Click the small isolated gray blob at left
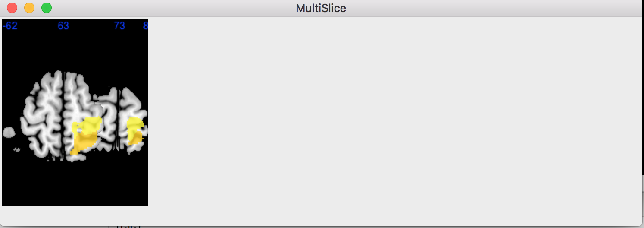Screen dimensions: 644x228 pyautogui.click(x=8, y=132)
